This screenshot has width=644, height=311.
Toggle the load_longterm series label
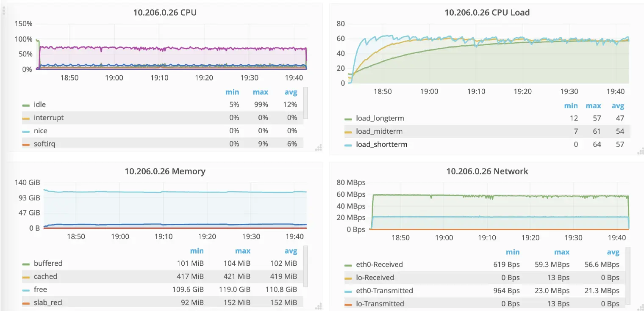[x=380, y=118]
